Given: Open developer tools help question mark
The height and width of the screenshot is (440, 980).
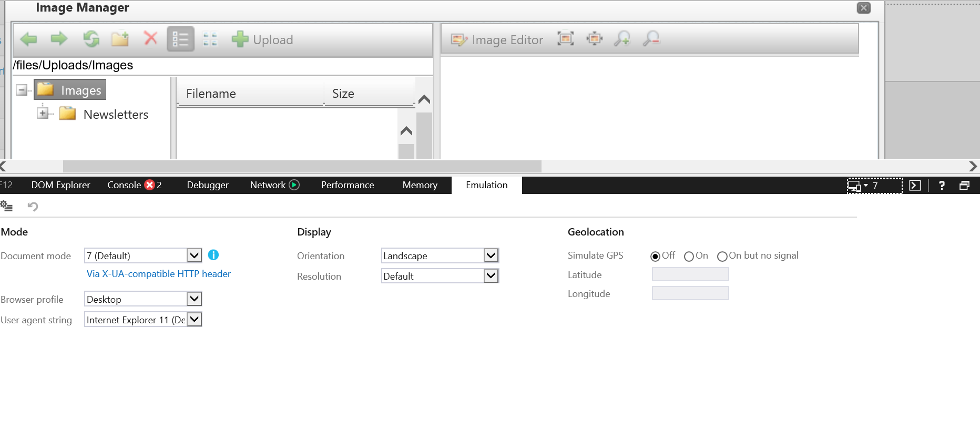Looking at the screenshot, I should (942, 186).
